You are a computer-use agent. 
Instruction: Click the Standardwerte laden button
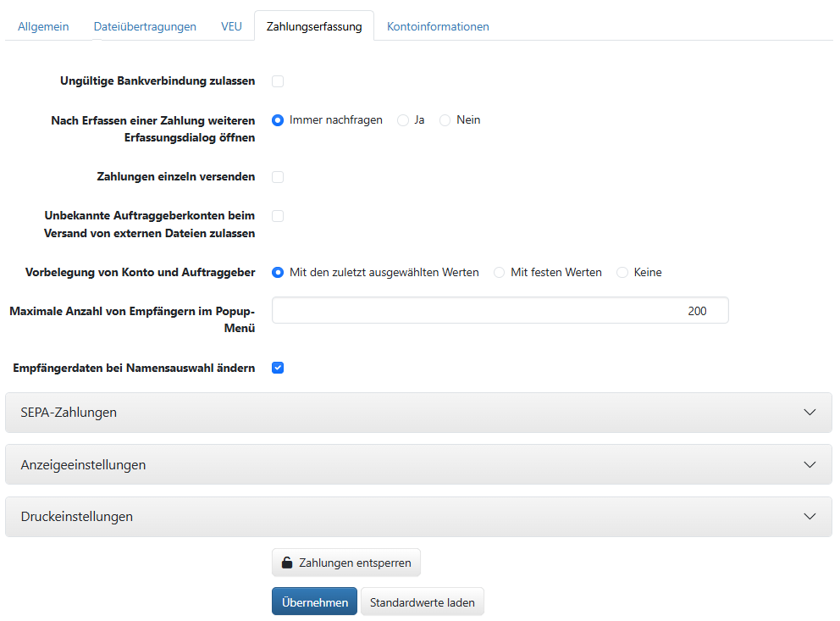click(x=423, y=602)
